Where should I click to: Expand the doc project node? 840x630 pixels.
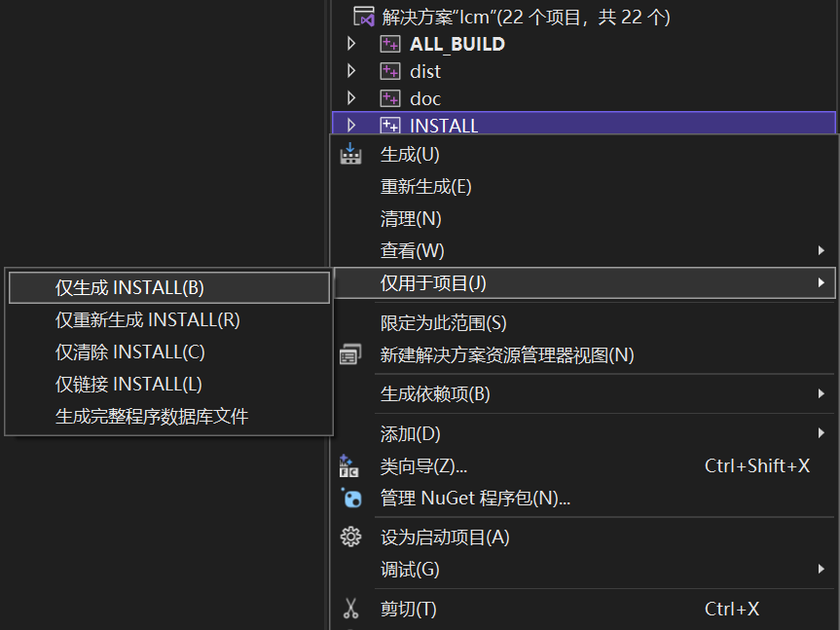[351, 98]
